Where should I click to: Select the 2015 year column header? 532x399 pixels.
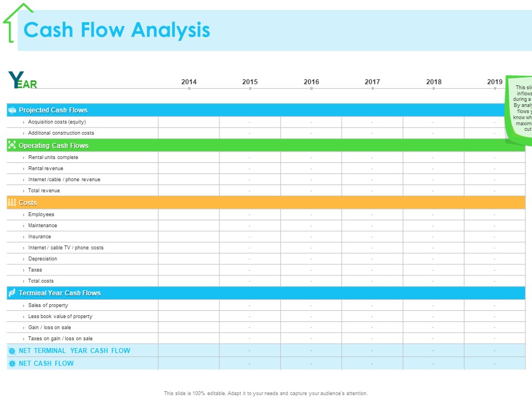250,82
